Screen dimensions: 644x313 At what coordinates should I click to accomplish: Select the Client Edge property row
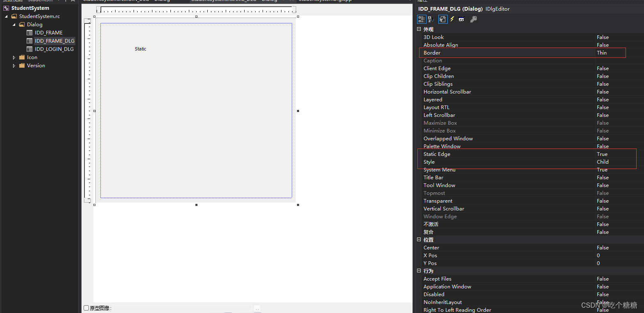pyautogui.click(x=533, y=69)
